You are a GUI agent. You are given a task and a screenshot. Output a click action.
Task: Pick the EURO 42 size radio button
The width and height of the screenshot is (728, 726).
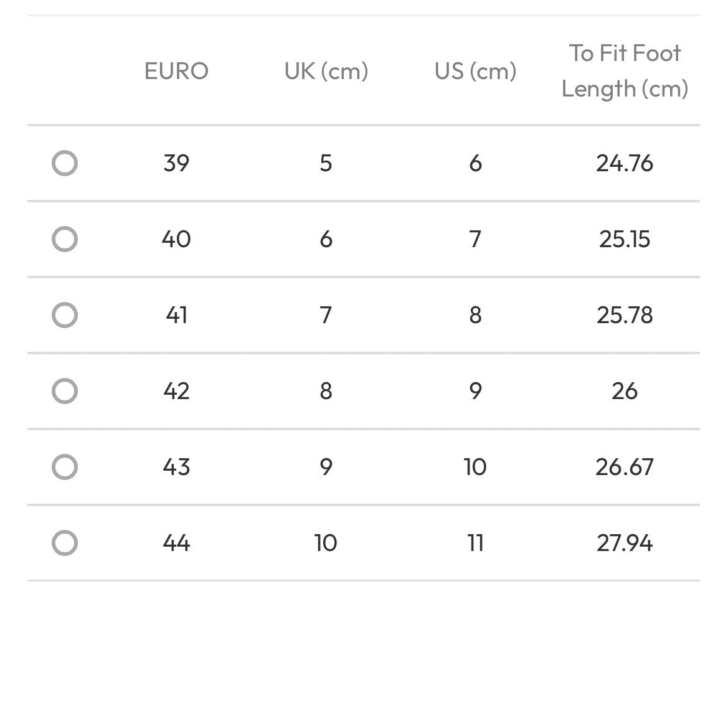(65, 391)
